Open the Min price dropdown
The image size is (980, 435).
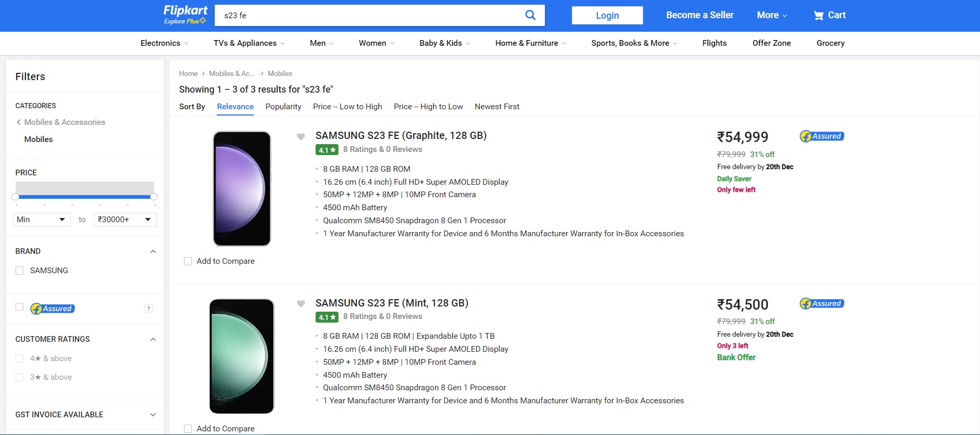pos(42,220)
